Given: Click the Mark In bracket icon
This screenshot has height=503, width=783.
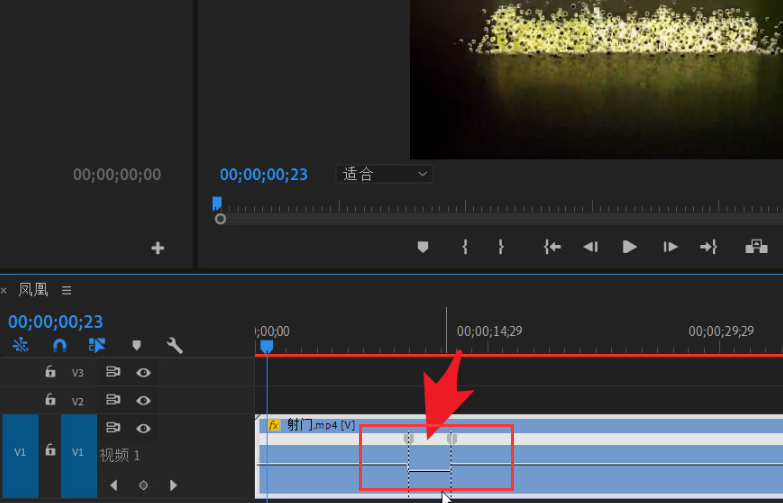Looking at the screenshot, I should tap(465, 247).
